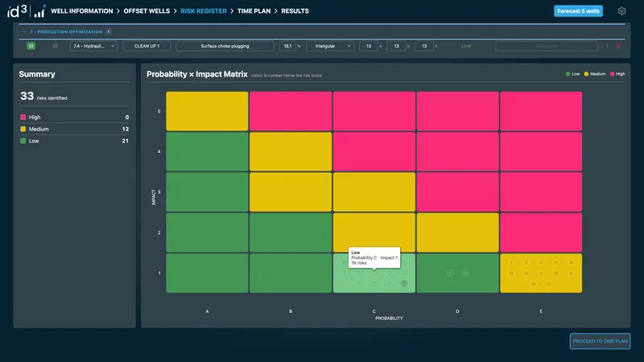Select matrix cell probability E impact 5
This screenshot has height=362, width=644.
[x=541, y=111]
